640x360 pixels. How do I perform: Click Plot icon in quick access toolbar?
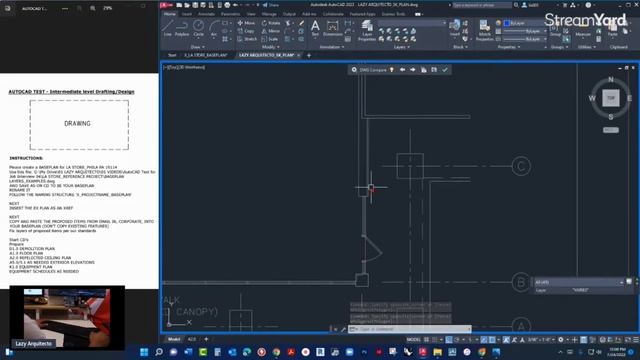coord(227,5)
